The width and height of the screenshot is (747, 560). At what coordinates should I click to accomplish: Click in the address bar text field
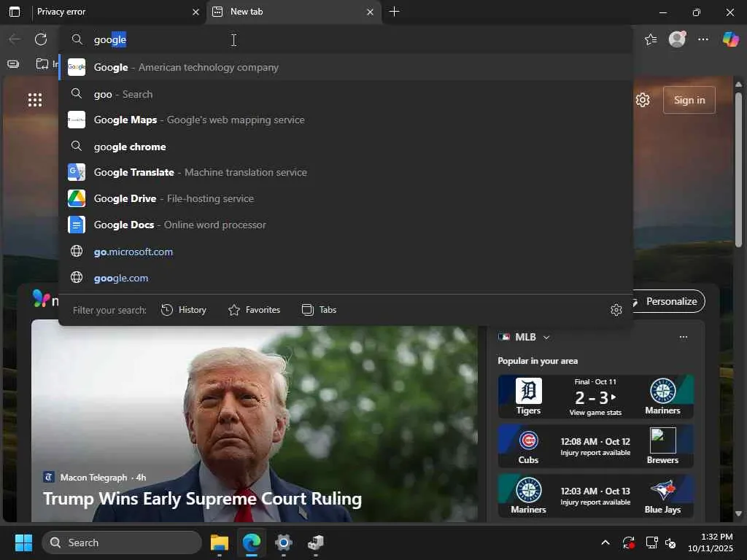pyautogui.click(x=345, y=39)
